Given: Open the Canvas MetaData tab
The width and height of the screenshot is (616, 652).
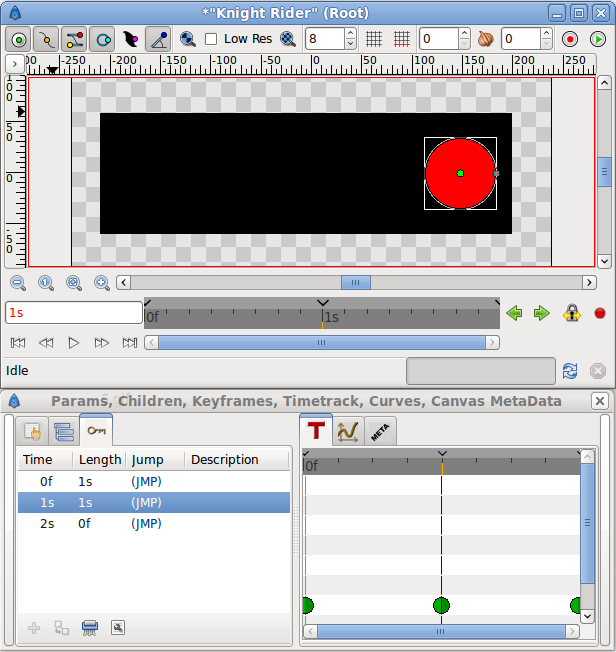Looking at the screenshot, I should [x=380, y=431].
